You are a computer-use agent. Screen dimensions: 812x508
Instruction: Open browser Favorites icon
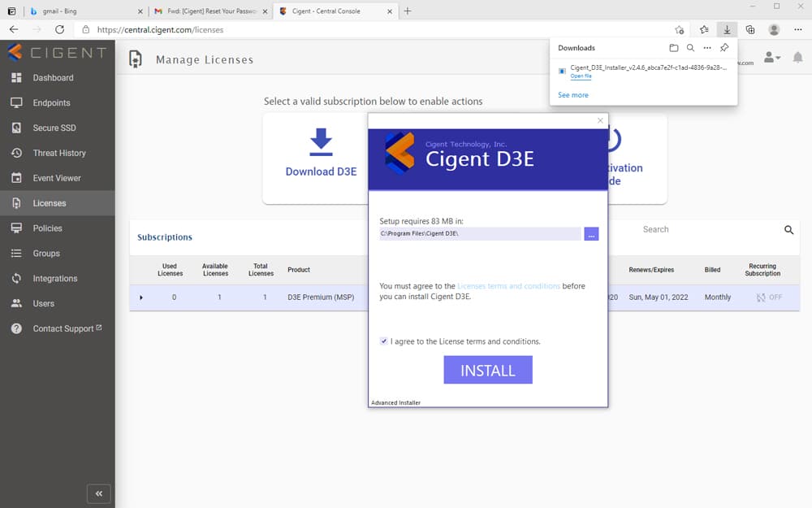click(x=704, y=29)
